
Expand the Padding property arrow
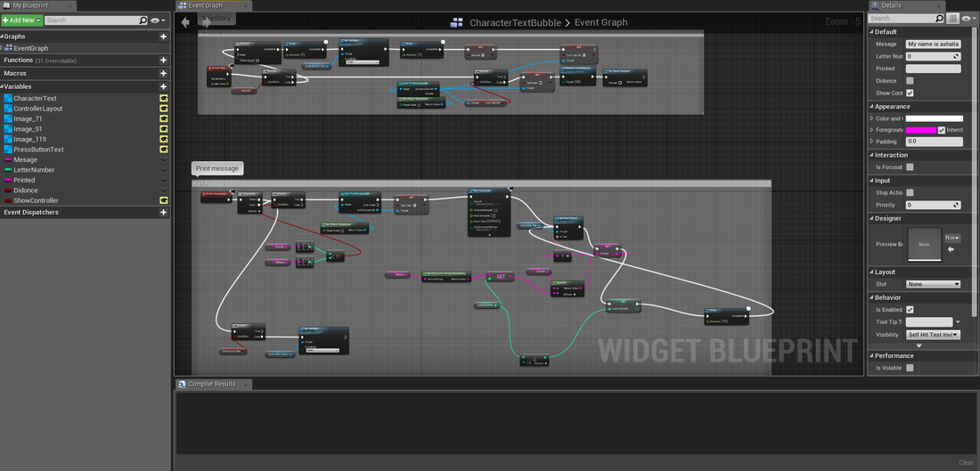point(870,142)
